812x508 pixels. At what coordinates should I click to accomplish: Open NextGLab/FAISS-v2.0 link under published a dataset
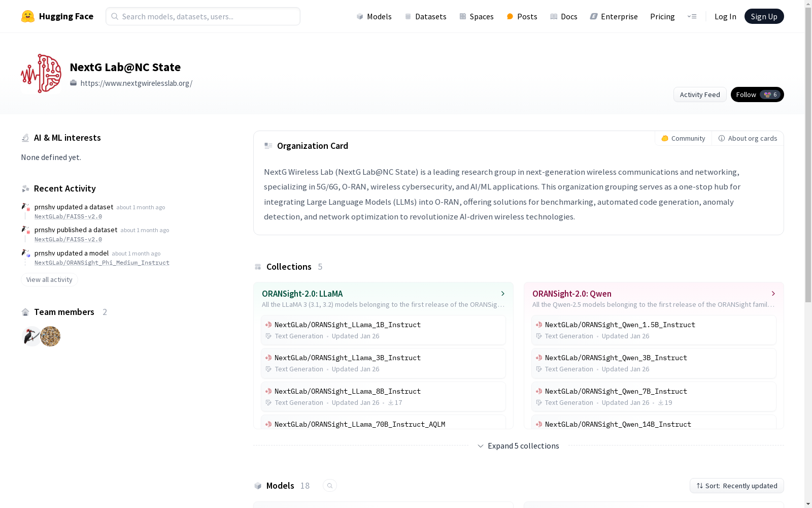(x=68, y=239)
